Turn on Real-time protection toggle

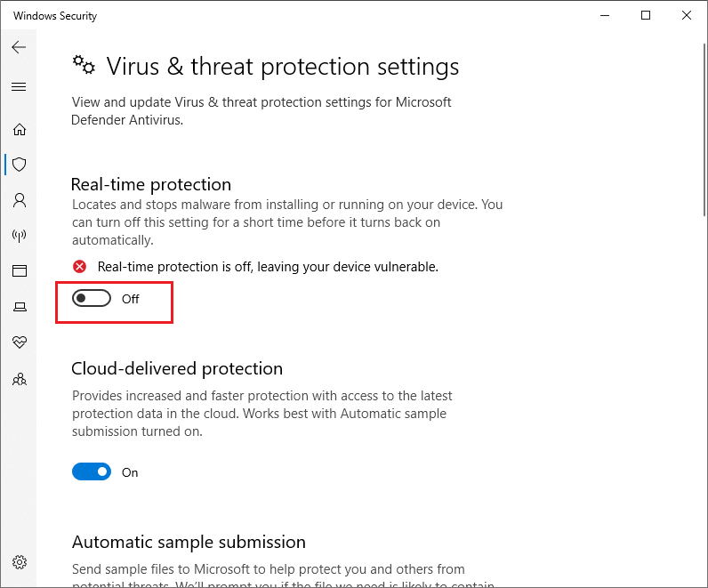tap(92, 299)
